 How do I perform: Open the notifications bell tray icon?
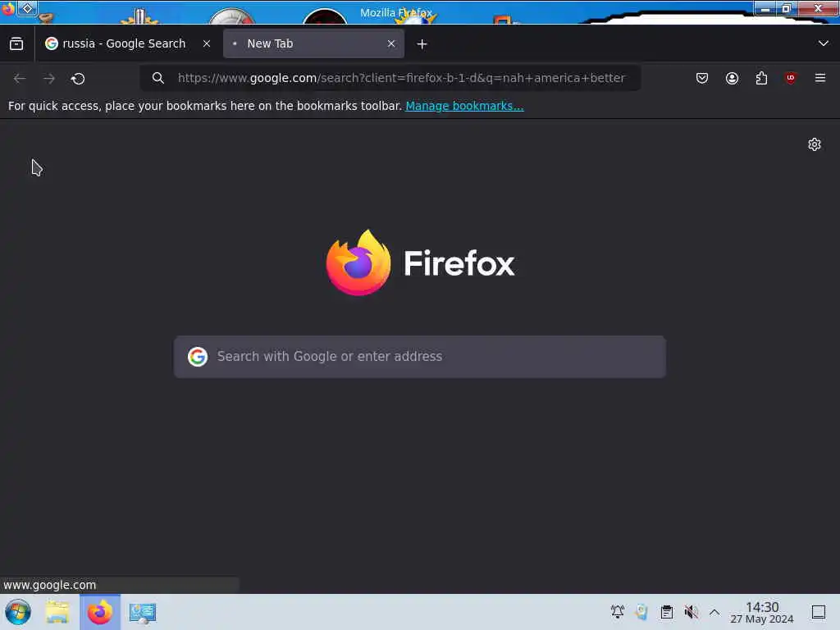pyautogui.click(x=617, y=611)
